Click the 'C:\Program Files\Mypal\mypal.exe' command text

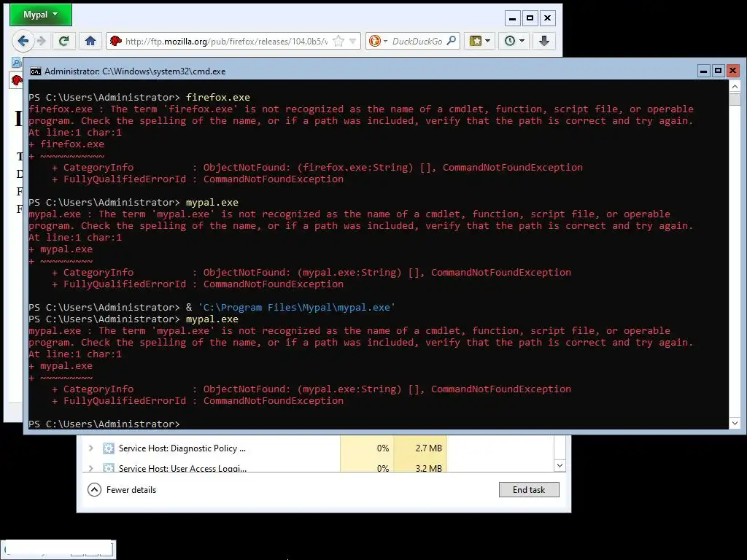click(296, 307)
